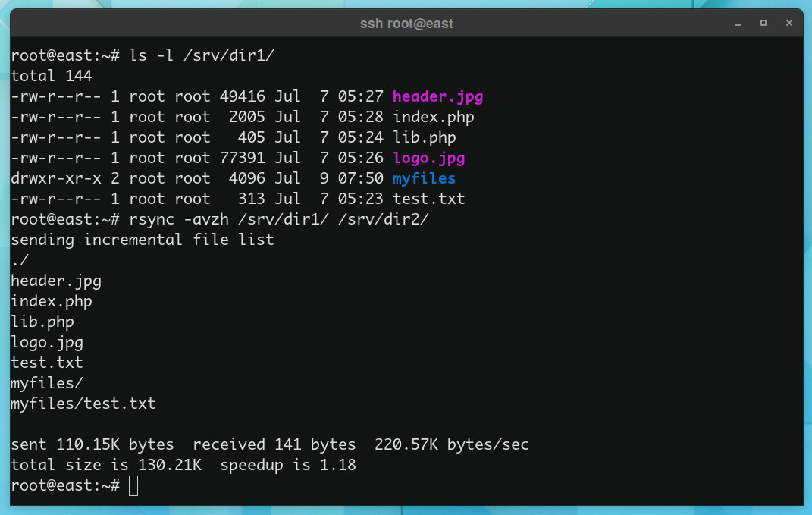Click the speedup is 1.18 text
812x515 pixels.
pyautogui.click(x=288, y=465)
